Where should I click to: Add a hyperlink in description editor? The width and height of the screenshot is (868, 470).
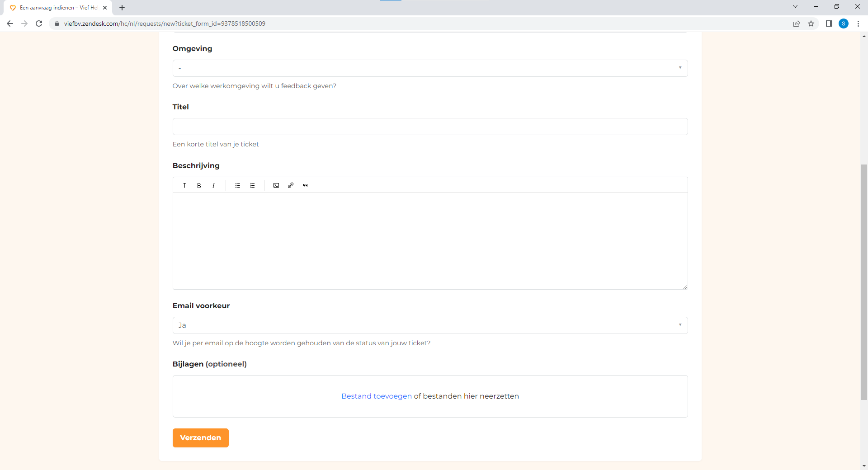tap(291, 185)
